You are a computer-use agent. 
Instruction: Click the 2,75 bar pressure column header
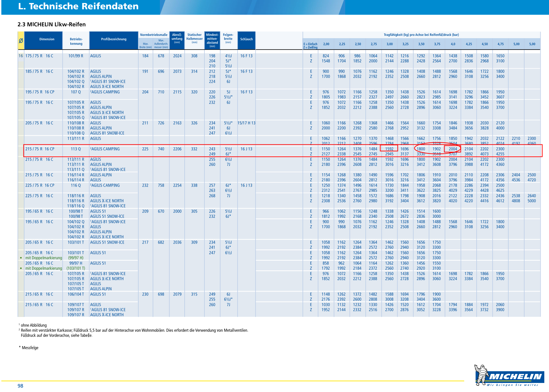[374, 44]
